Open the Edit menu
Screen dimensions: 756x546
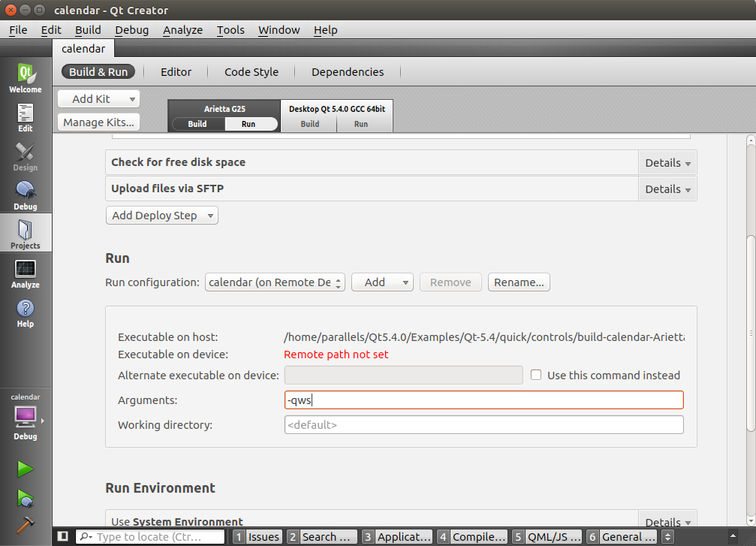click(51, 30)
